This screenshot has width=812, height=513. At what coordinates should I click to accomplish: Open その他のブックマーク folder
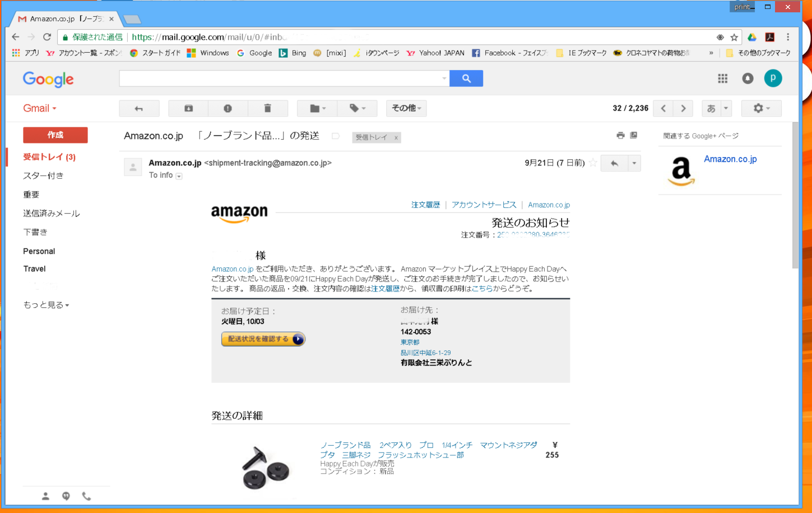(758, 53)
